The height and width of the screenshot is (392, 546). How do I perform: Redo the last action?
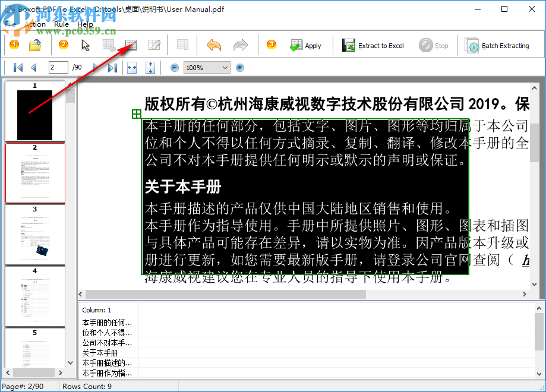point(241,45)
